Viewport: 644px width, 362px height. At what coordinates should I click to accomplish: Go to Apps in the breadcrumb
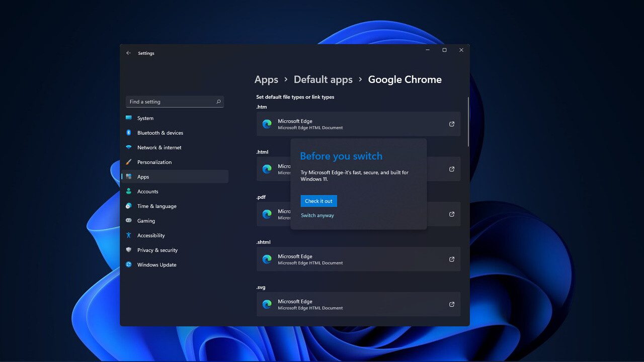(266, 79)
